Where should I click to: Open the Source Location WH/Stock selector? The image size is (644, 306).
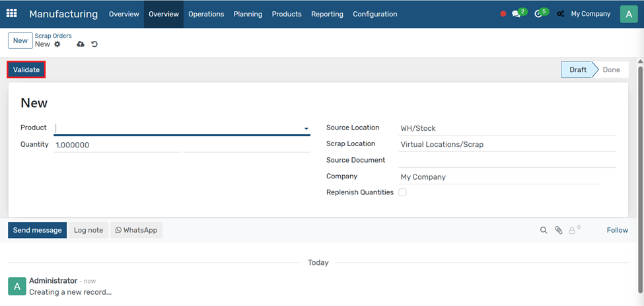507,128
